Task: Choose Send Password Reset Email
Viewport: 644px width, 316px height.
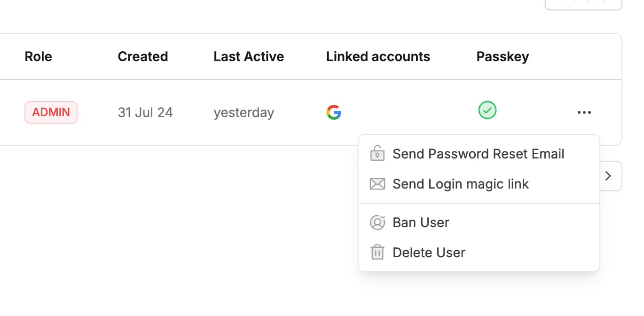Action: 478,154
